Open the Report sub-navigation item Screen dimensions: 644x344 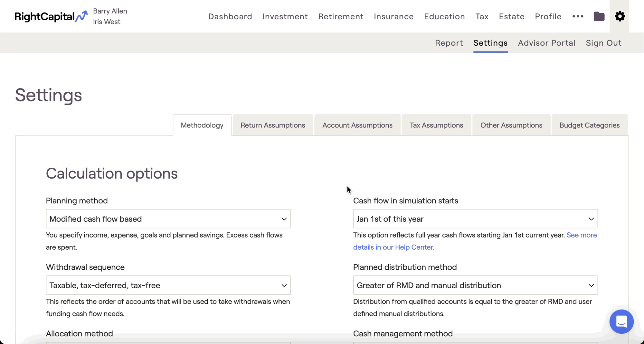449,43
